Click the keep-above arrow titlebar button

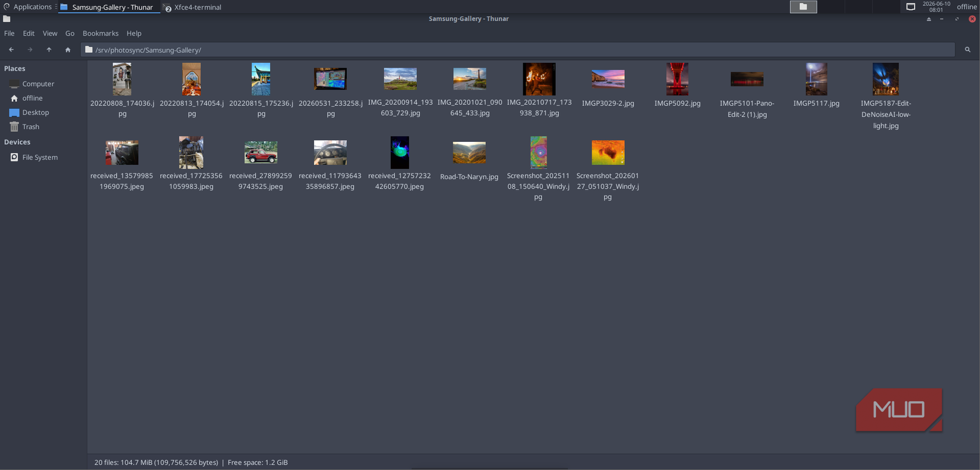click(929, 19)
